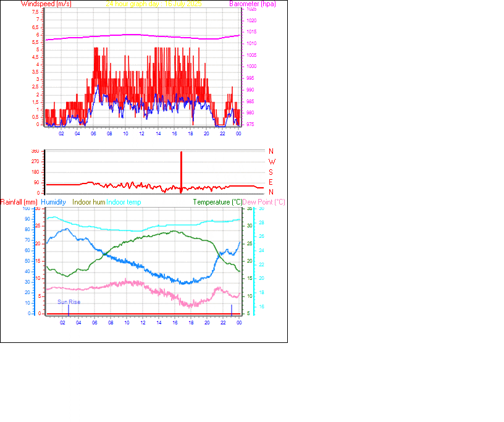Image resolution: width=504 pixels, height=422 pixels.
Task: Click the blue 'Humidity' legend label
Action: 53,202
